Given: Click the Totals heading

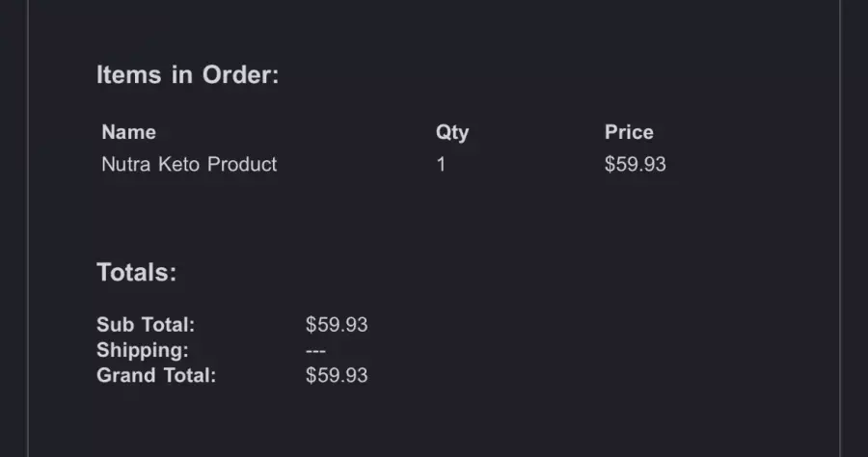Looking at the screenshot, I should [x=137, y=272].
